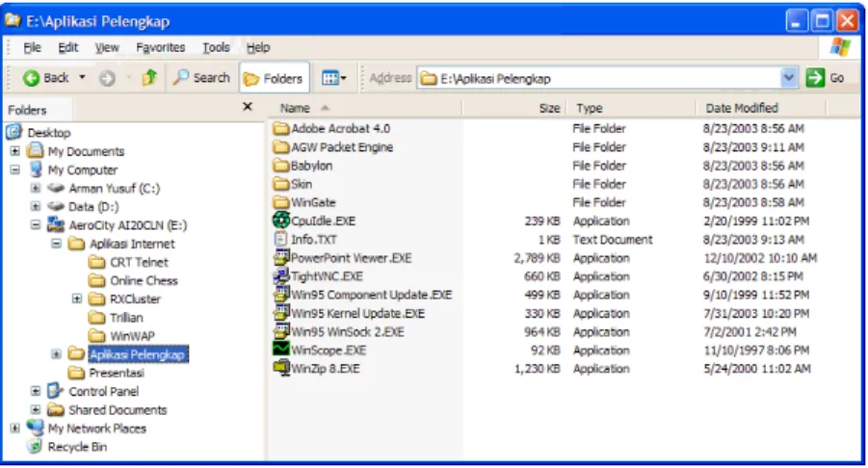The width and height of the screenshot is (868, 468).
Task: Open the Back history dropdown arrow
Action: 83,77
